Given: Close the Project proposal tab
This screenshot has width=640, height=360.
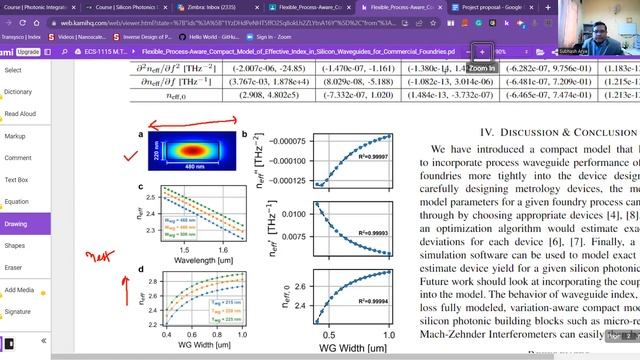Looking at the screenshot, I should coord(531,7).
